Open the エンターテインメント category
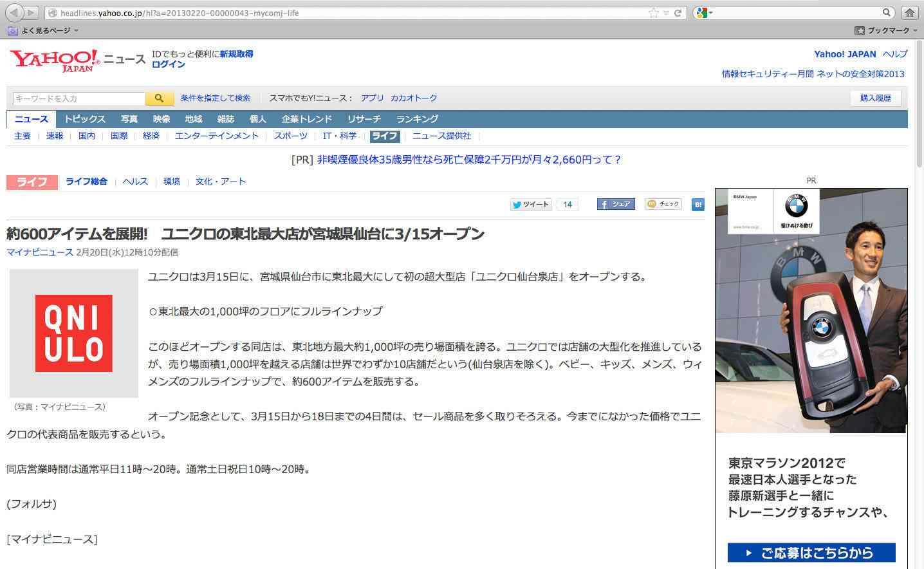This screenshot has width=924, height=569. (217, 136)
